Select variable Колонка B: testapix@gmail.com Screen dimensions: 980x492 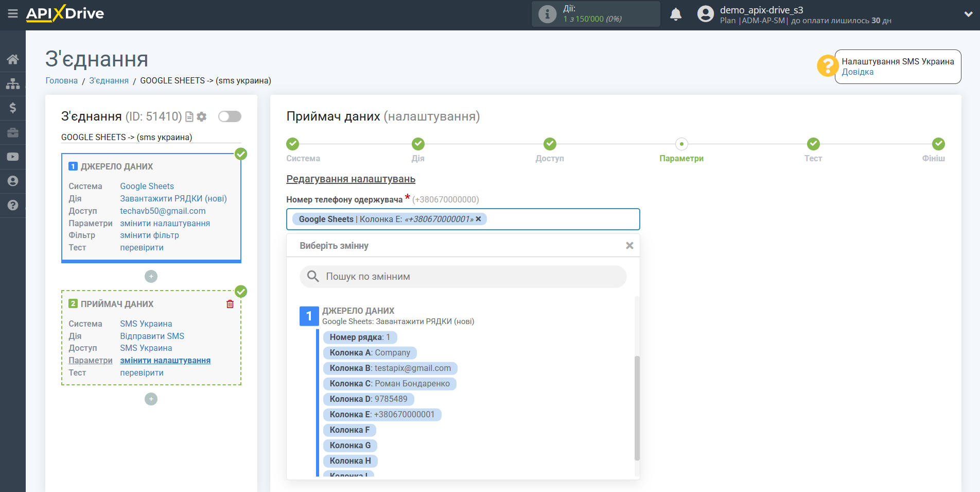point(390,368)
